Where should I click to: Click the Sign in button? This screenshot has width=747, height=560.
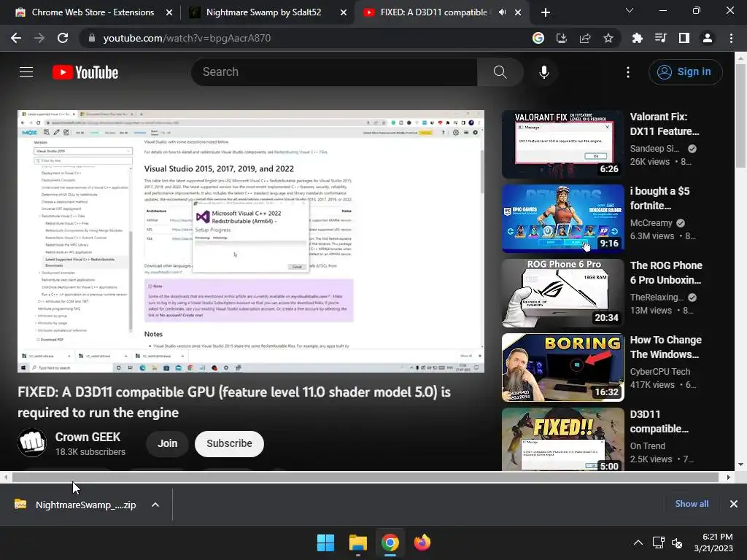point(685,72)
